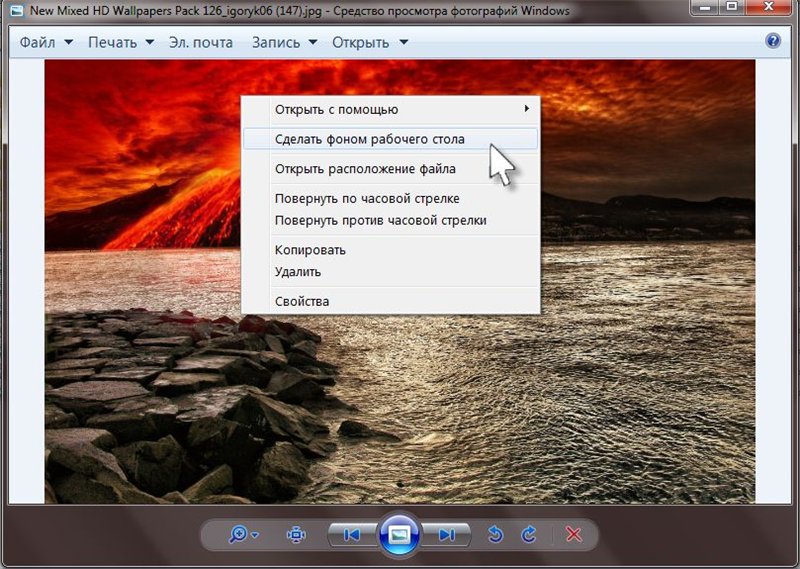
Task: Go to the next image
Action: coord(446,534)
